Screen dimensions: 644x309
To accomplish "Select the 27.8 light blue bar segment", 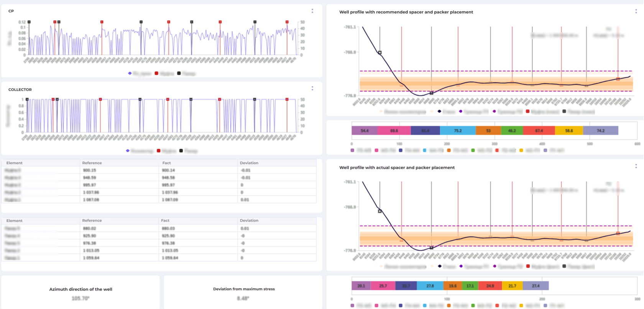I will pyautogui.click(x=430, y=286).
